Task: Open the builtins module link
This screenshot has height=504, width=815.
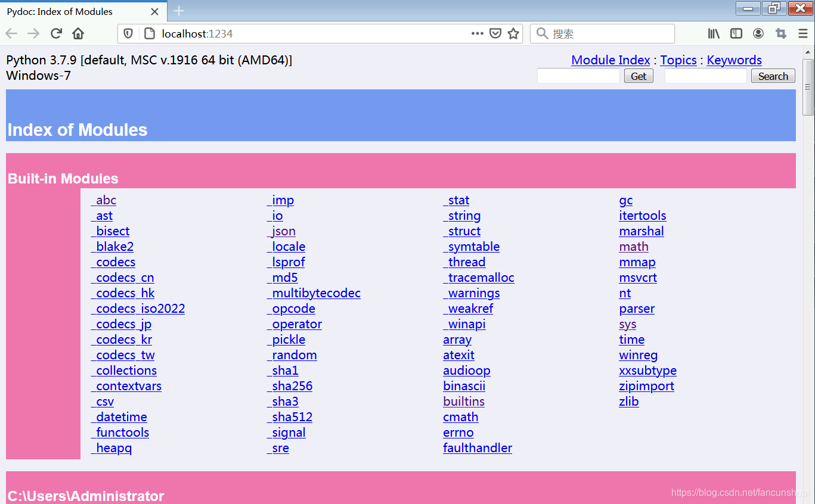Action: pos(464,402)
